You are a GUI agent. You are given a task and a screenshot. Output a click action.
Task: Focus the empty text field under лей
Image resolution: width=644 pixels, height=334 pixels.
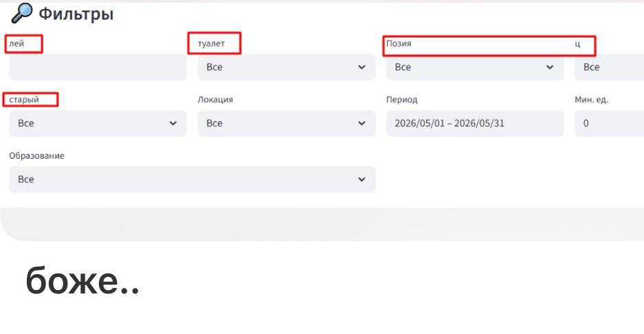[98, 67]
